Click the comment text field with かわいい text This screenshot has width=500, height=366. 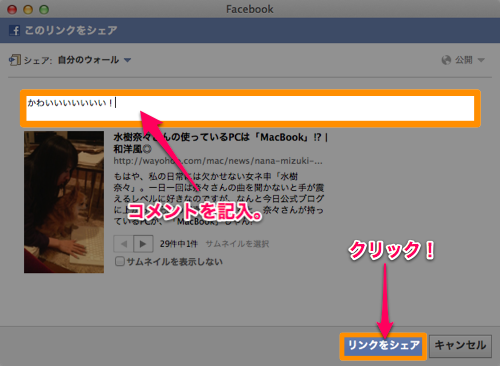pos(250,108)
